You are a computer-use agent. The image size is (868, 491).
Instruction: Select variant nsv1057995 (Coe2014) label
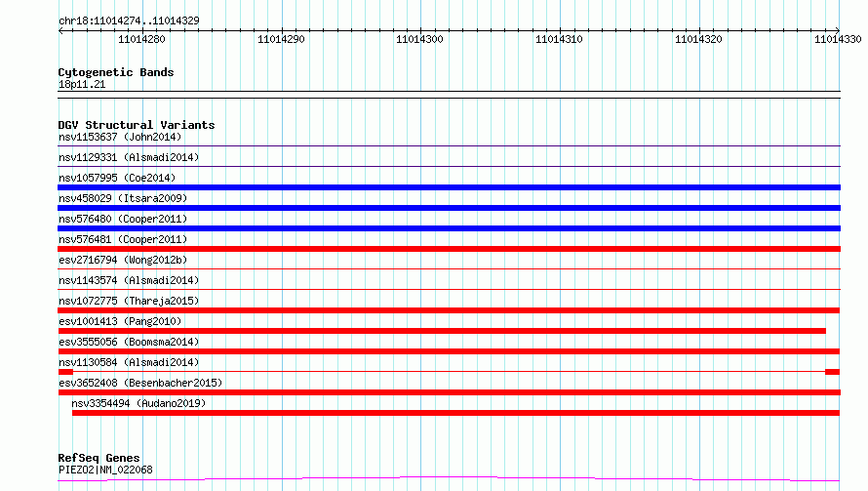coord(117,178)
